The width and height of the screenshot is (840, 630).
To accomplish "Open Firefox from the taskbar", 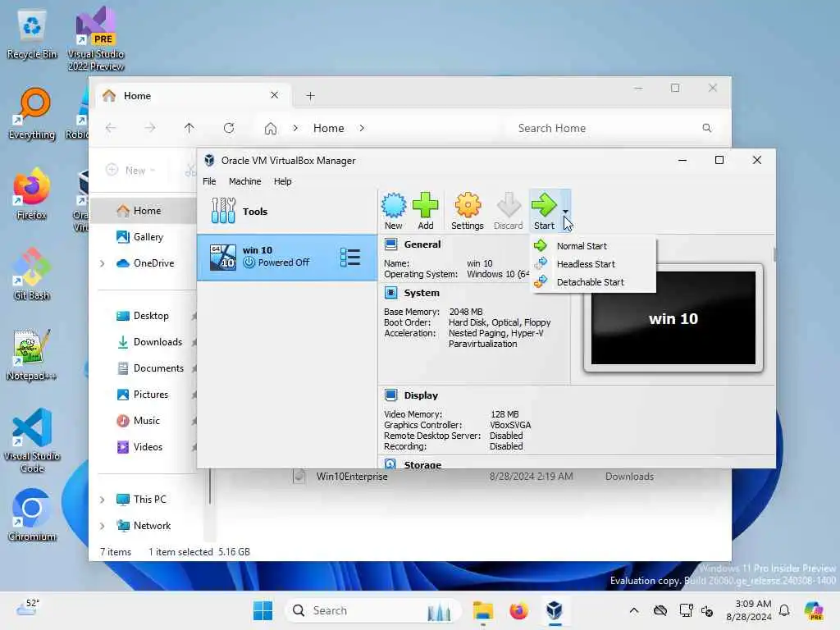I will 518,610.
